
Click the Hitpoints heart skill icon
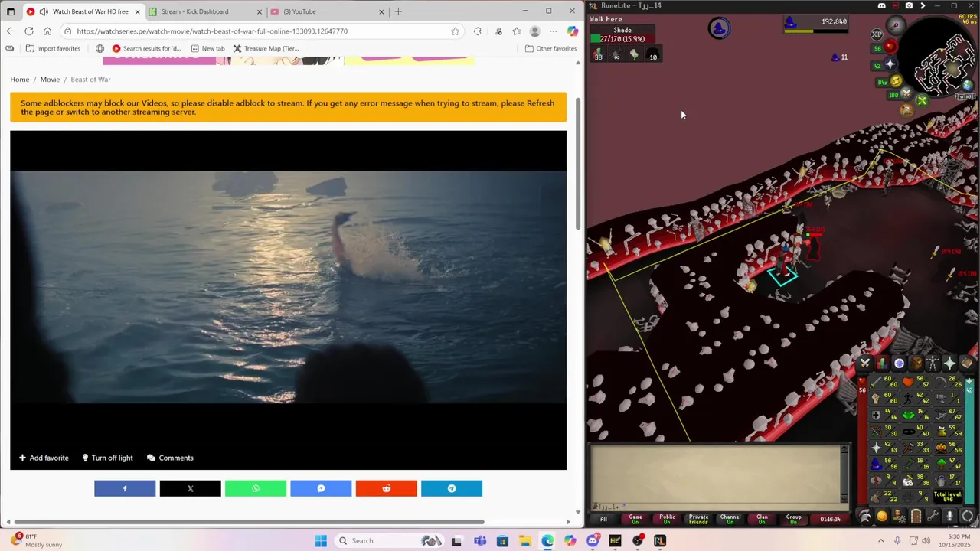point(916,382)
